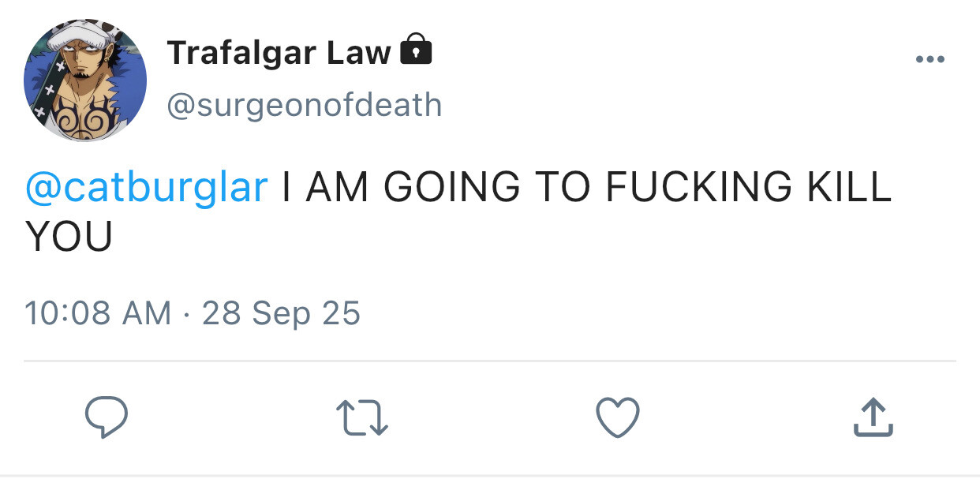Screen dimensions: 980x490
Task: Retweet this post using the arrows icon
Action: click(362, 417)
